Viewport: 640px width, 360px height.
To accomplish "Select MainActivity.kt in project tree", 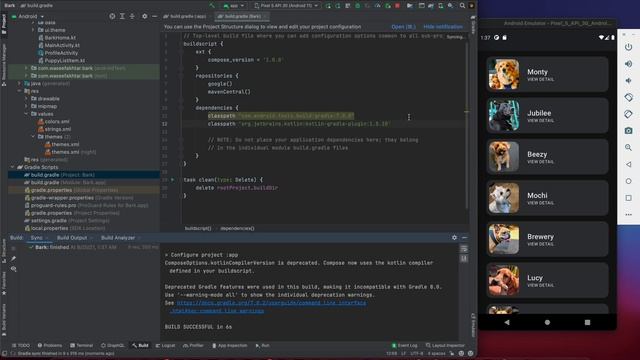I will coord(59,45).
